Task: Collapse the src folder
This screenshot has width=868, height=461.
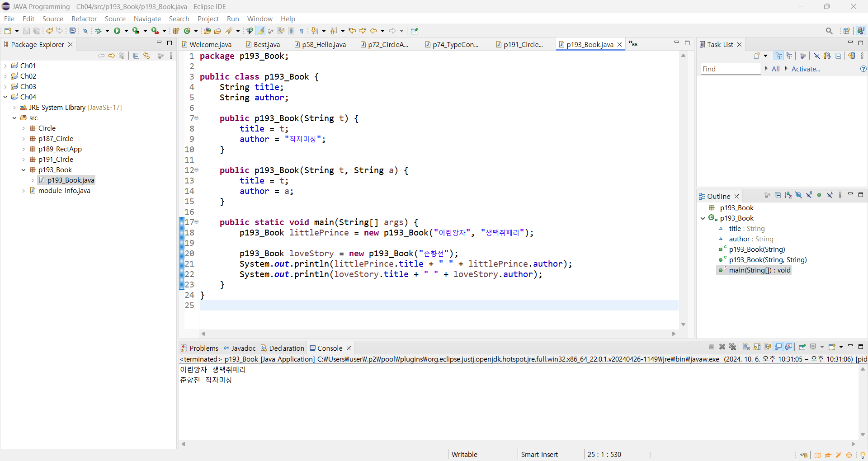Action: [14, 118]
